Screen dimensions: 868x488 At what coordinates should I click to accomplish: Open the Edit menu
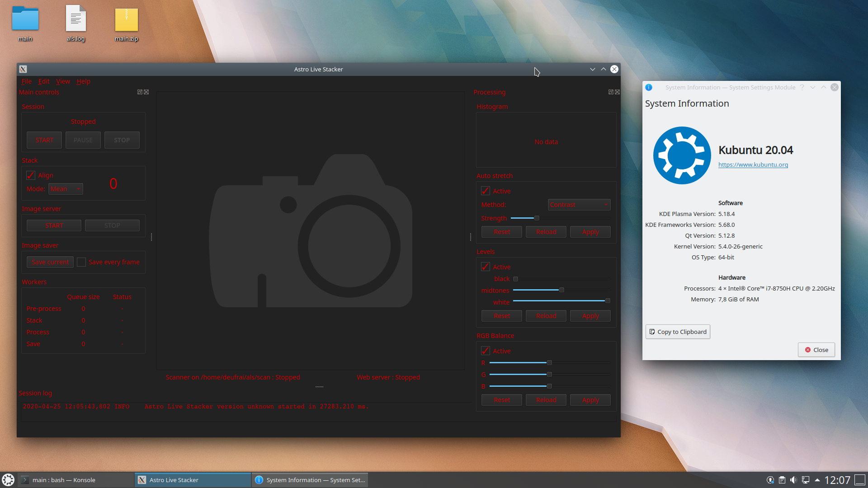tap(44, 81)
